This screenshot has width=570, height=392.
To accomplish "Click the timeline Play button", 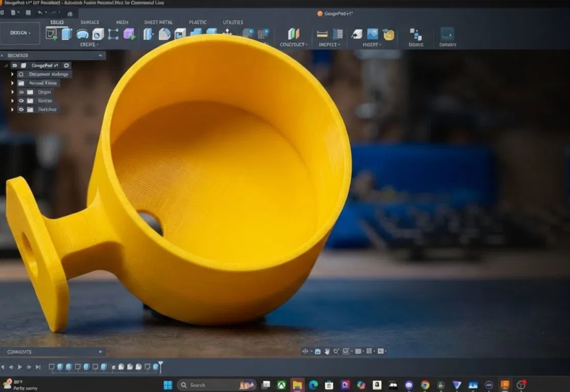I will coord(20,367).
